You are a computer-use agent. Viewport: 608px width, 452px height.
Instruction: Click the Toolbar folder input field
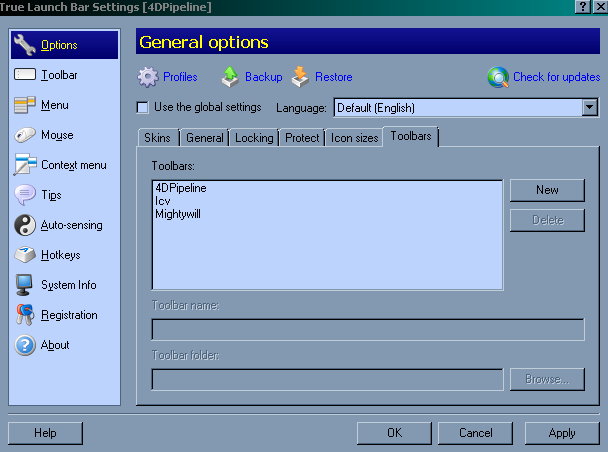pyautogui.click(x=327, y=380)
